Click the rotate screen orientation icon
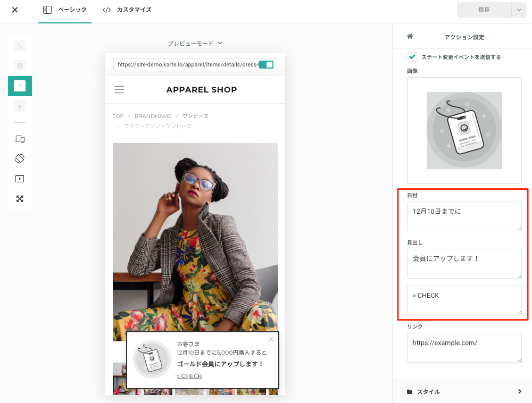 pos(20,158)
